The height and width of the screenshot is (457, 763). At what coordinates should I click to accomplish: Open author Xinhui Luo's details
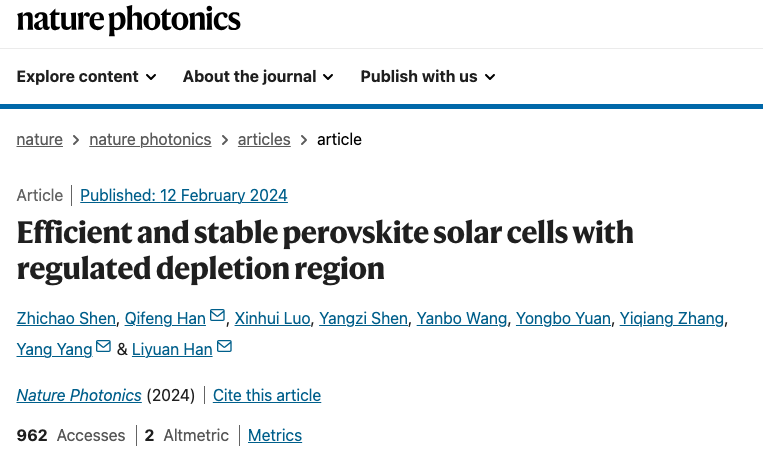point(273,318)
